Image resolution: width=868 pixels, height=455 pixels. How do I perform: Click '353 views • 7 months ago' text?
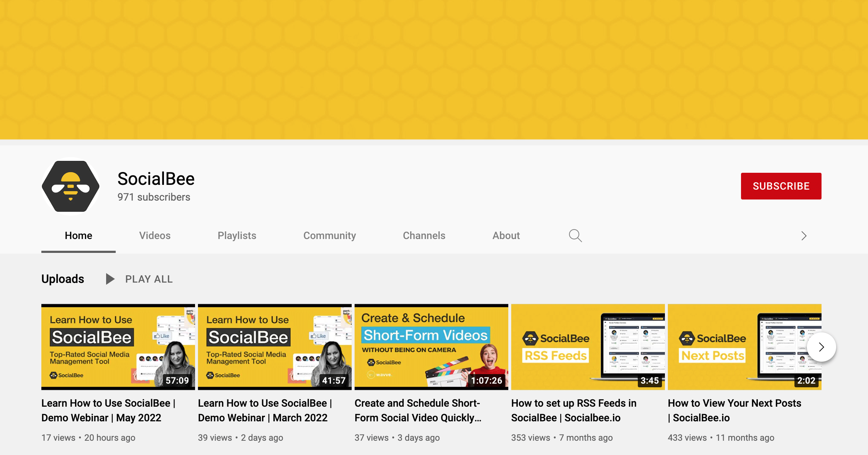tap(562, 438)
